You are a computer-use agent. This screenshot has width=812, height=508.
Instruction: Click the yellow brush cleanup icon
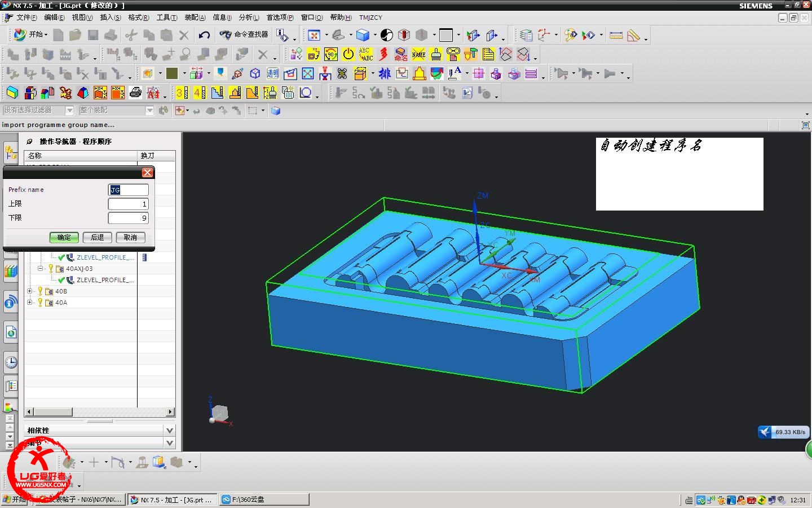436,54
